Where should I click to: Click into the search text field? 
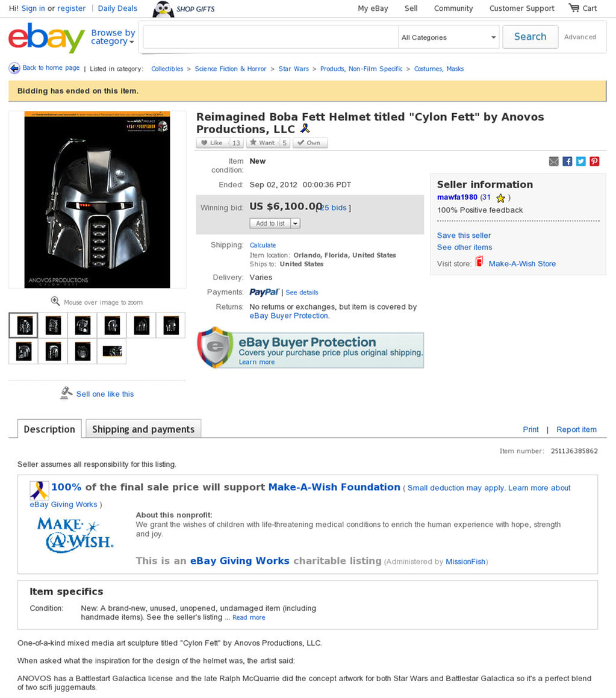(x=270, y=37)
